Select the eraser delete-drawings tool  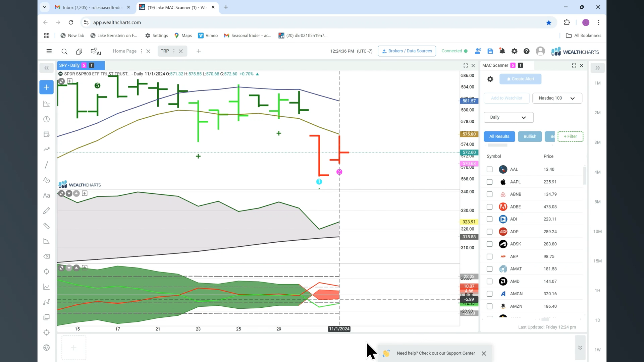pyautogui.click(x=47, y=256)
